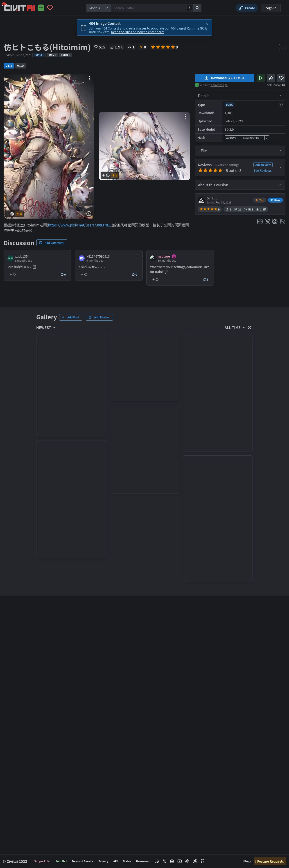Expand About this version section
The height and width of the screenshot is (868, 289).
(x=240, y=185)
